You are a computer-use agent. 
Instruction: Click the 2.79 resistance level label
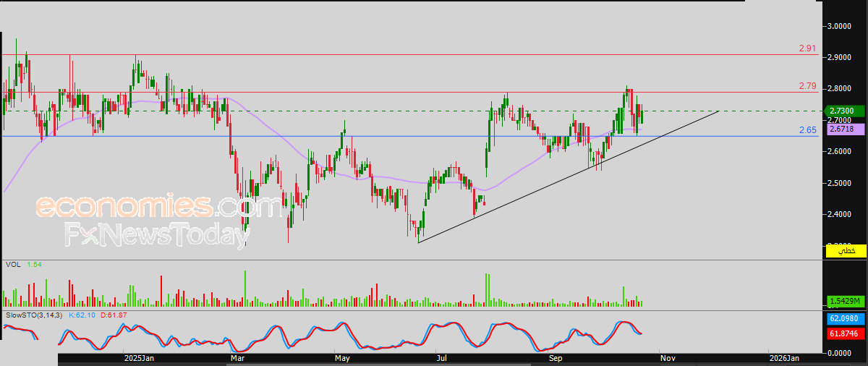click(807, 86)
